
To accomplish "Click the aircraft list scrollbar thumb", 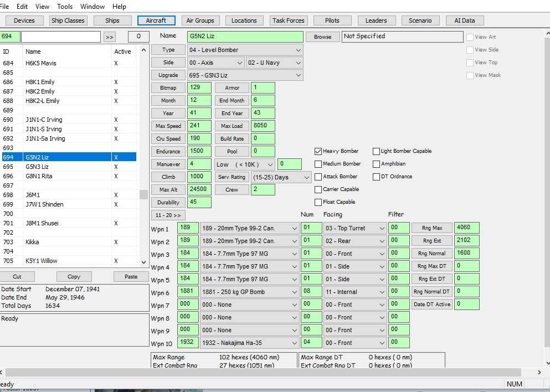I will point(143,194).
